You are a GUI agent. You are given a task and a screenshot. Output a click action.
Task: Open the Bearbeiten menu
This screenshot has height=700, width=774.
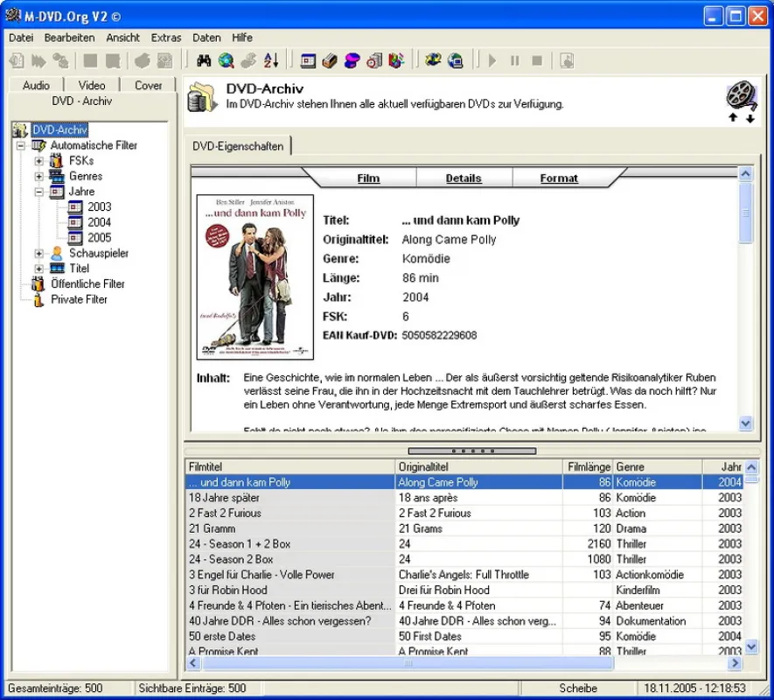pyautogui.click(x=69, y=38)
